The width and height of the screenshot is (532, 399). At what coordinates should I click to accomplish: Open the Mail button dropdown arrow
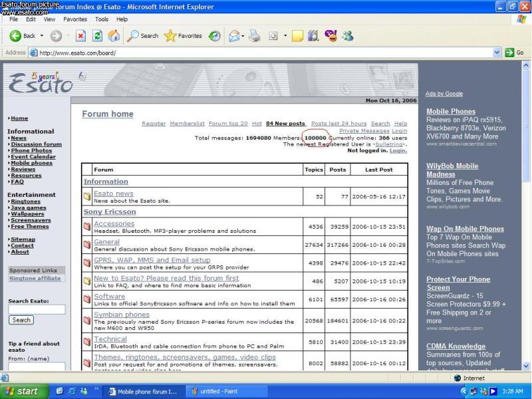coord(243,36)
